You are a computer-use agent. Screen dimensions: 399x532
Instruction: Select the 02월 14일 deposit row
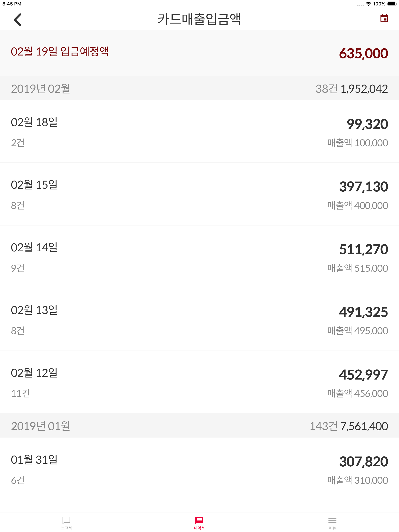pyautogui.click(x=199, y=257)
